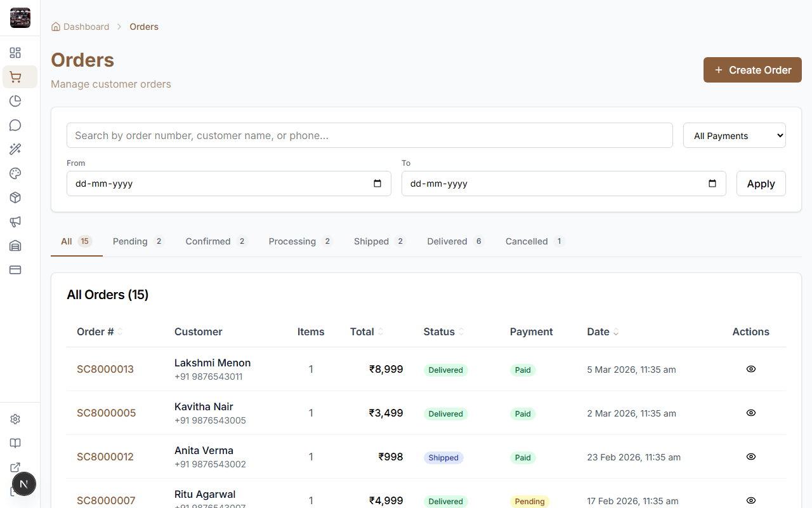This screenshot has width=812, height=508.
Task: Open the To date calendar picker
Action: (x=714, y=184)
